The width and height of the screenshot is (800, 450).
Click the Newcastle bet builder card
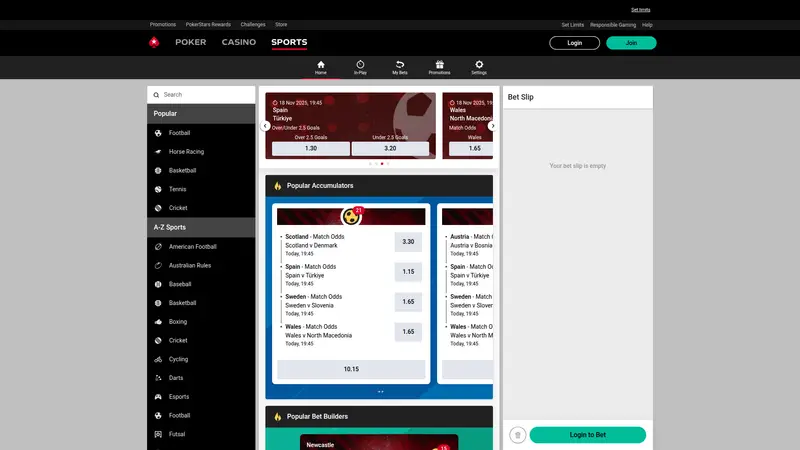[379, 442]
